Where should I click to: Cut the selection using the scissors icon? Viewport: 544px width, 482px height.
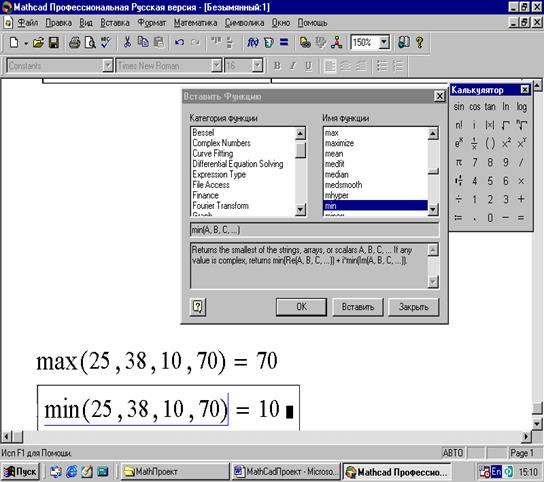pyautogui.click(x=127, y=43)
